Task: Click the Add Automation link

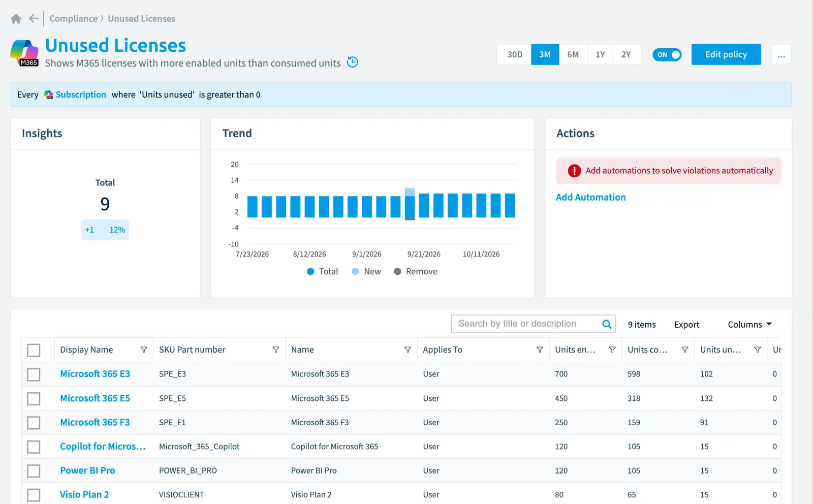Action: click(590, 197)
